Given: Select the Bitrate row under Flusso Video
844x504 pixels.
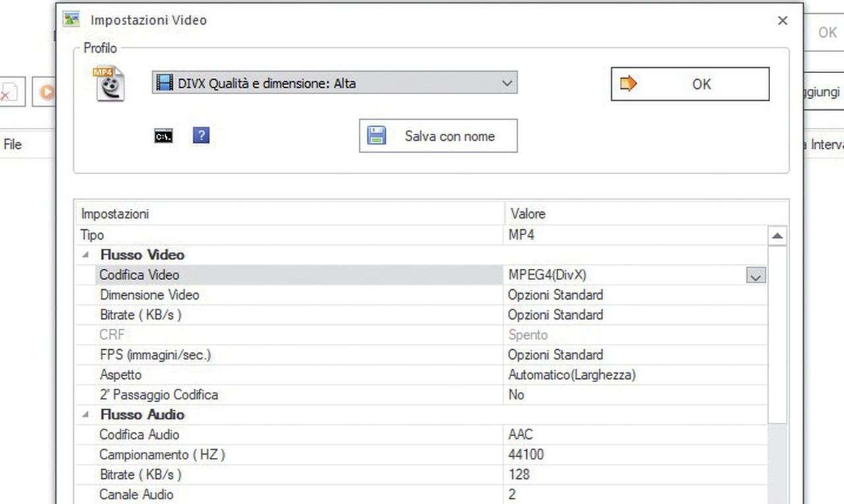Looking at the screenshot, I should click(x=140, y=315).
